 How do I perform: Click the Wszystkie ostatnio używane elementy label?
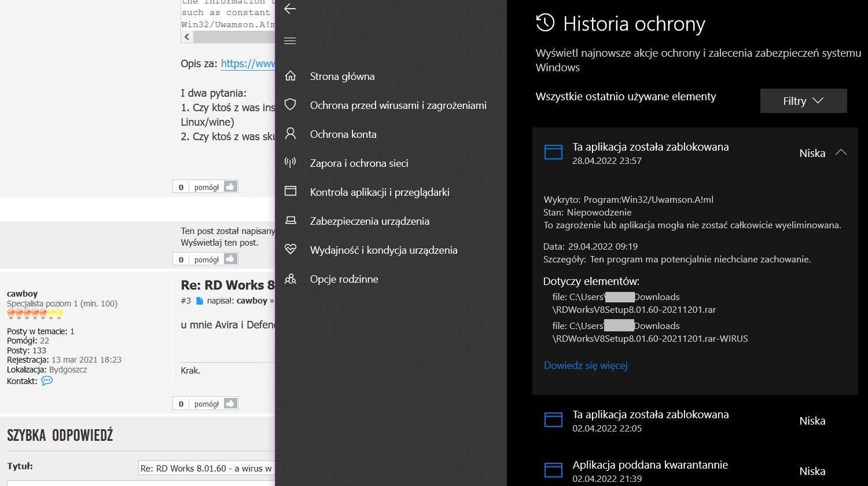click(x=626, y=97)
